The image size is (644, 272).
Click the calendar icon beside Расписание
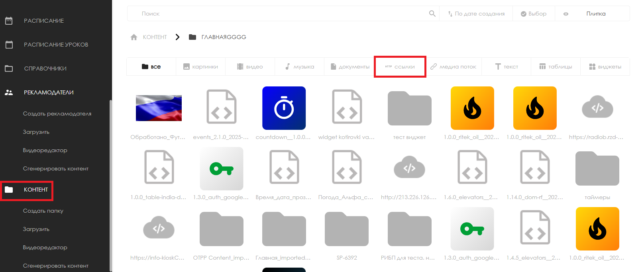[9, 21]
